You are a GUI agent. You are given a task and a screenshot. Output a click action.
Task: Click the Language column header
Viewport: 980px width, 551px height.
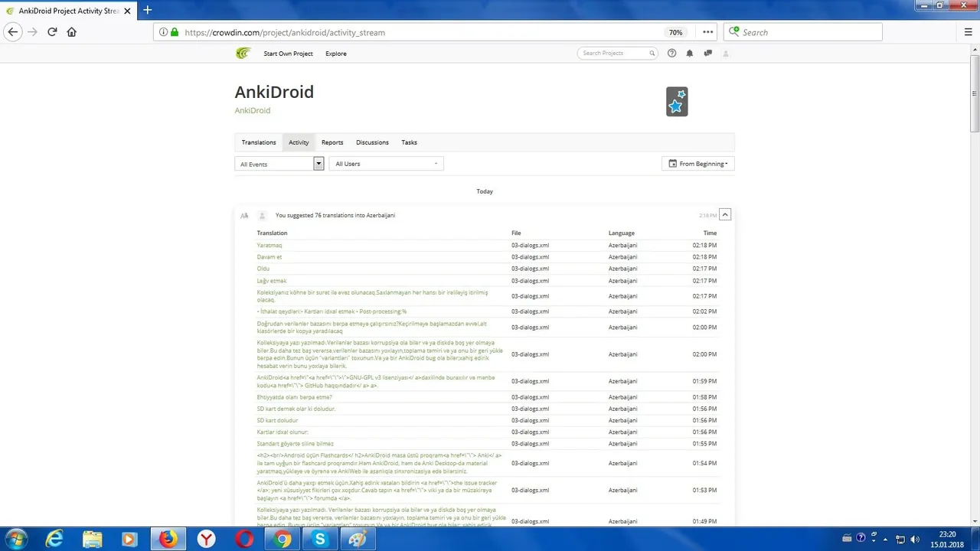point(622,233)
